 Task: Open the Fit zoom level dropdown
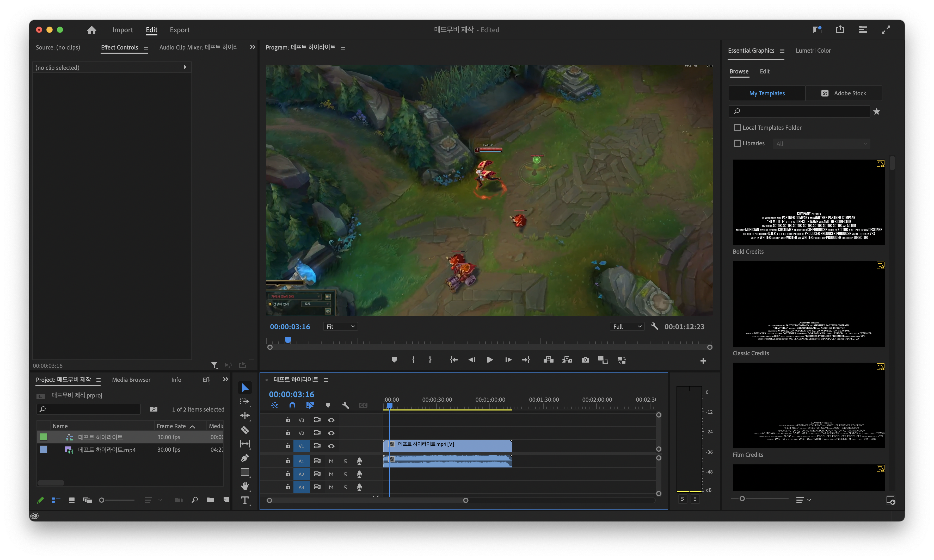[340, 326]
